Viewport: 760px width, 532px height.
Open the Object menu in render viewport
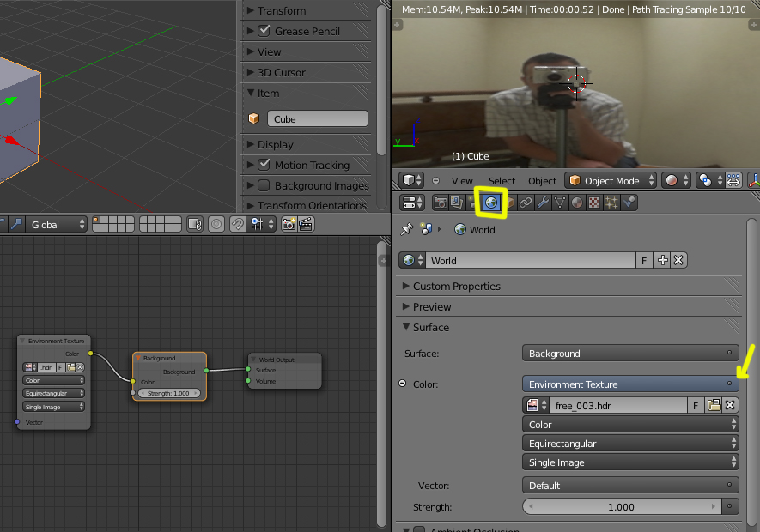tap(543, 181)
